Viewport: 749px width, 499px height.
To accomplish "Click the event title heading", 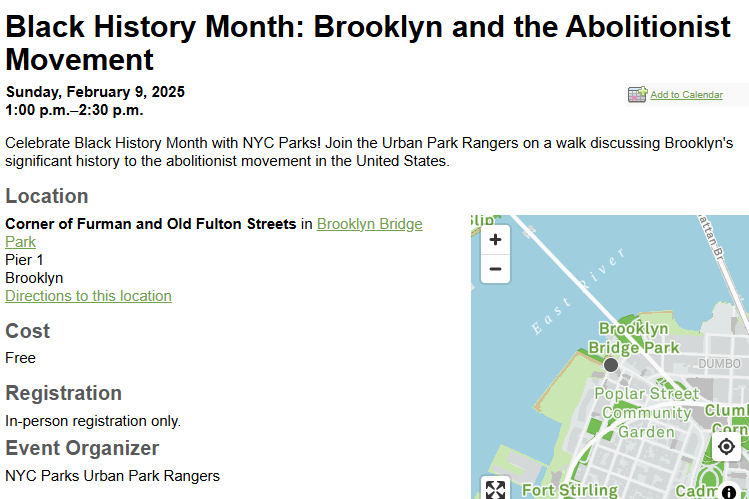I will pyautogui.click(x=368, y=43).
